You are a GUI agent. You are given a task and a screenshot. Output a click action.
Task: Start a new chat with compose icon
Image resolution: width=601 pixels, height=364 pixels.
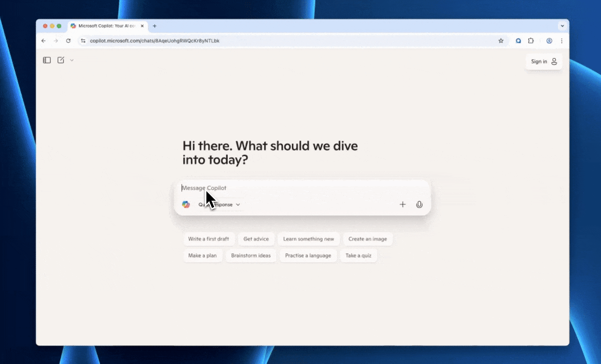61,60
